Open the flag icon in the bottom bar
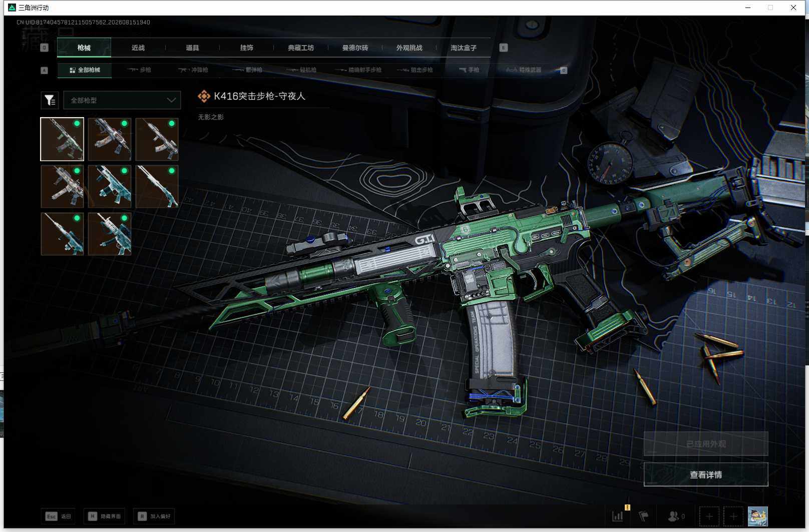The image size is (809, 532). 644,516
